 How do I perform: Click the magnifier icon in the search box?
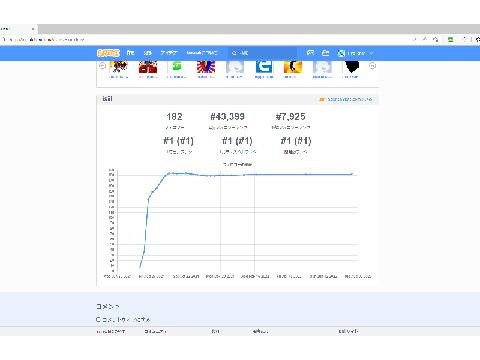(x=234, y=53)
